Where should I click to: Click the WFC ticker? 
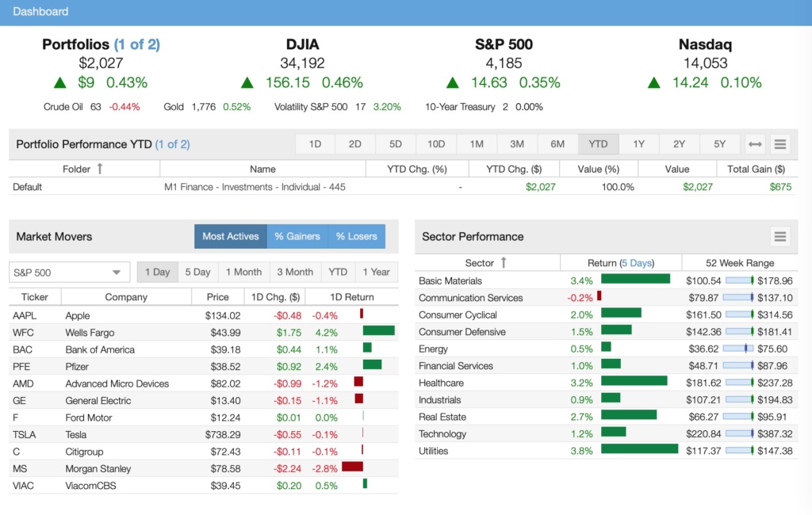point(23,333)
